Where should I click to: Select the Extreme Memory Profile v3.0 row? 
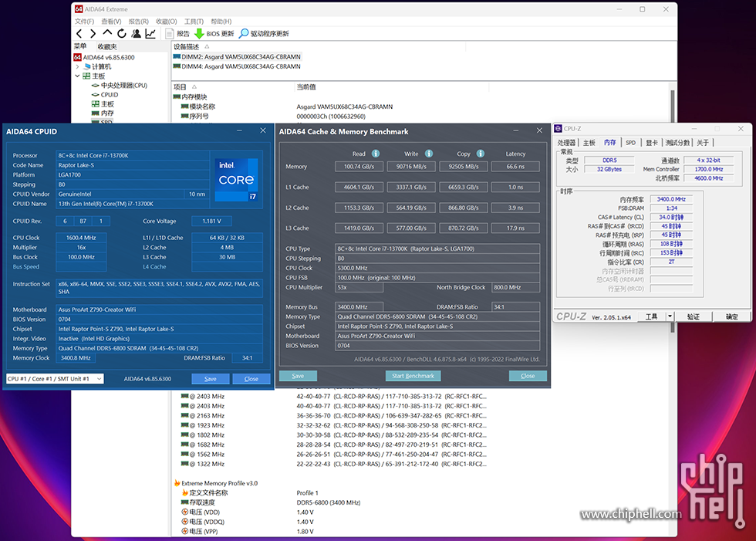(x=216, y=483)
